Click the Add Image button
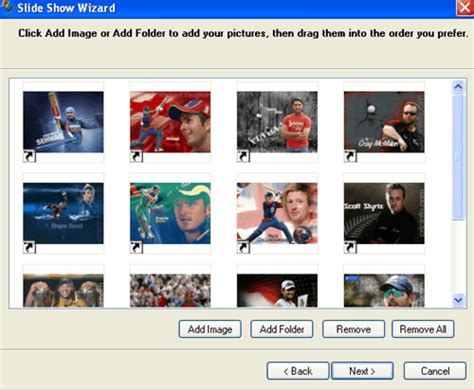 point(210,329)
